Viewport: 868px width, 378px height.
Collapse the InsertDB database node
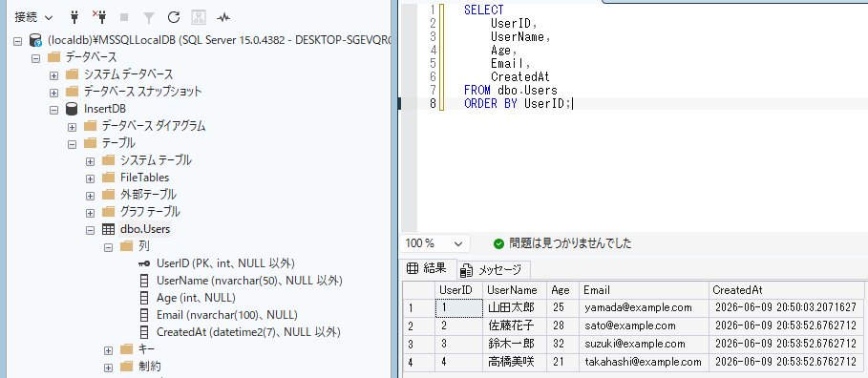[53, 109]
